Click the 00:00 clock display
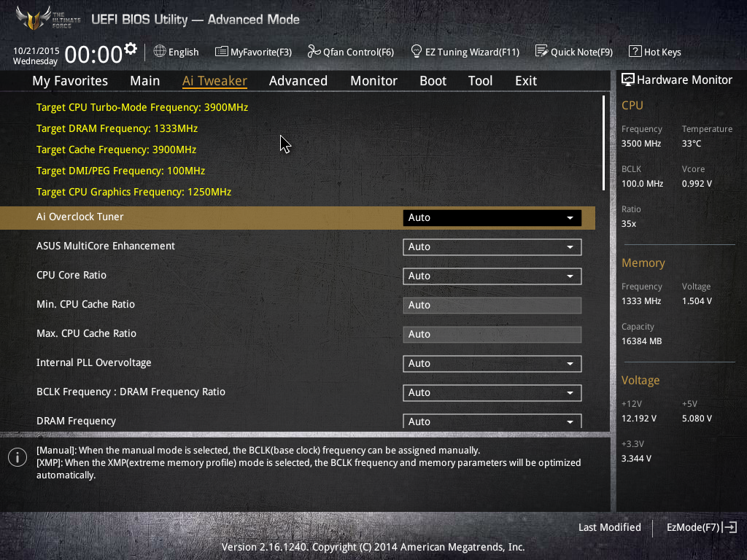Viewport: 747px width, 560px height. [x=93, y=54]
